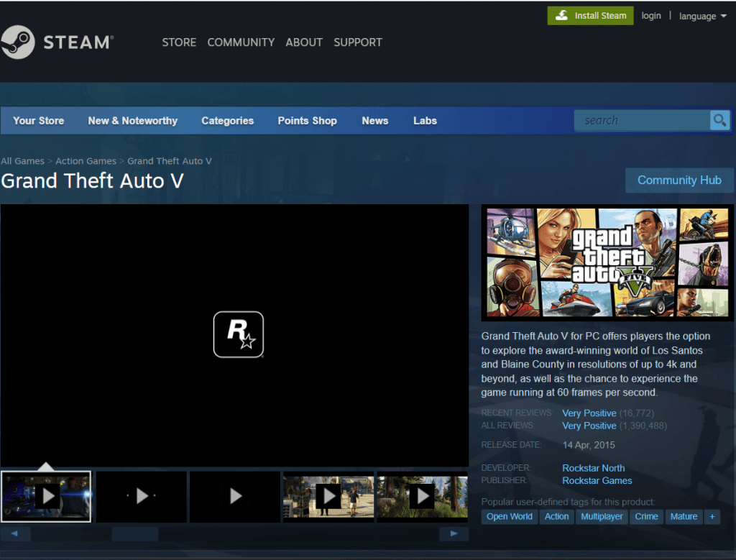Click the play icon on the second video thumbnail
This screenshot has height=560, width=736.
point(141,496)
